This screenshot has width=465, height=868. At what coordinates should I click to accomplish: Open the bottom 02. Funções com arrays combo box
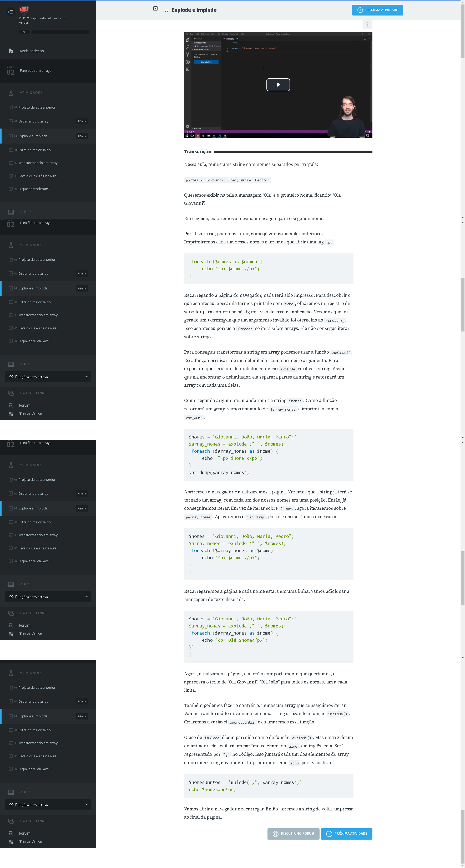click(x=48, y=804)
